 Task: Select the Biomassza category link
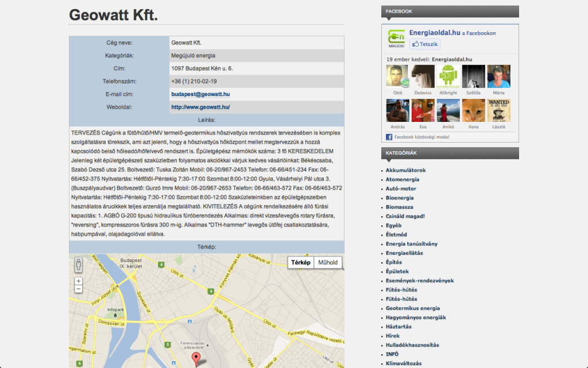[x=400, y=207]
